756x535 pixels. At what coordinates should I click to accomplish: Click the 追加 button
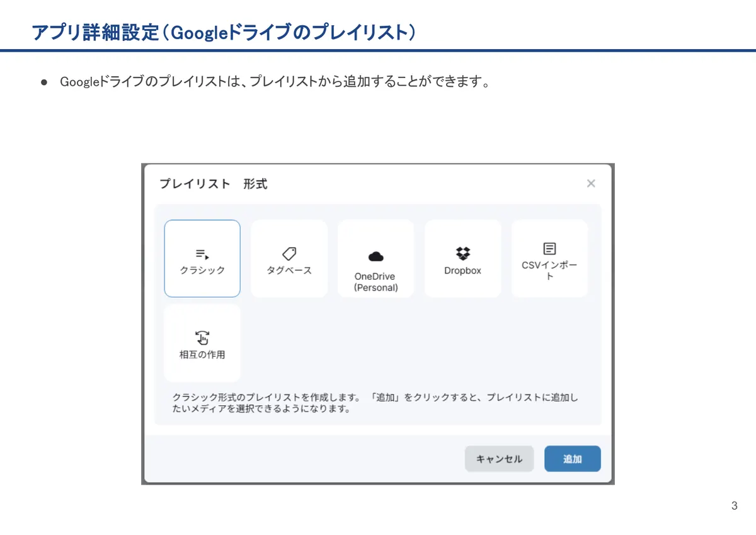click(573, 459)
